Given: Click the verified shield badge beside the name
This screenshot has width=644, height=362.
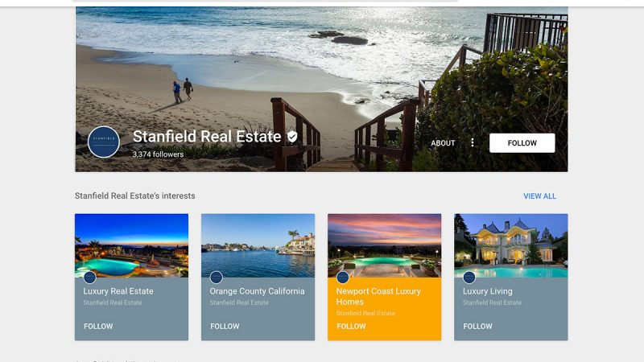Looking at the screenshot, I should pos(292,137).
